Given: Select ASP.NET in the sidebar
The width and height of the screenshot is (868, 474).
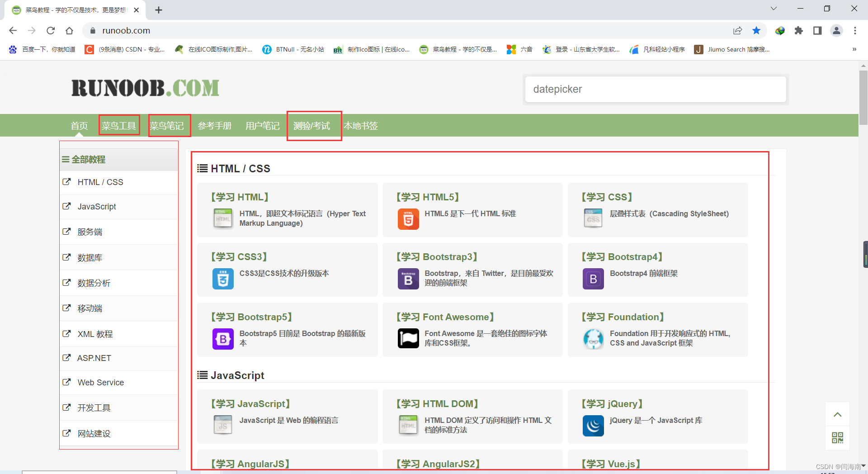Looking at the screenshot, I should [x=119, y=358].
